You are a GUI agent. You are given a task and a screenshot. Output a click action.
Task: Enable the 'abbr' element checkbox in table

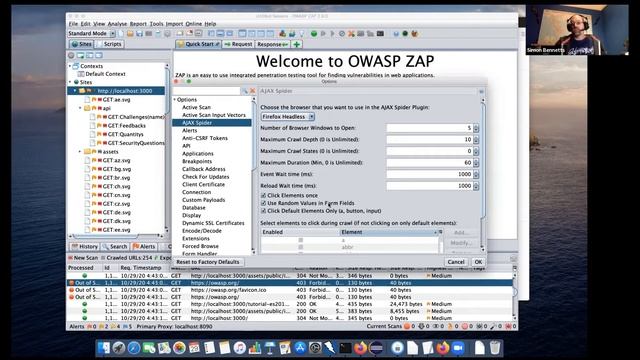coord(301,247)
